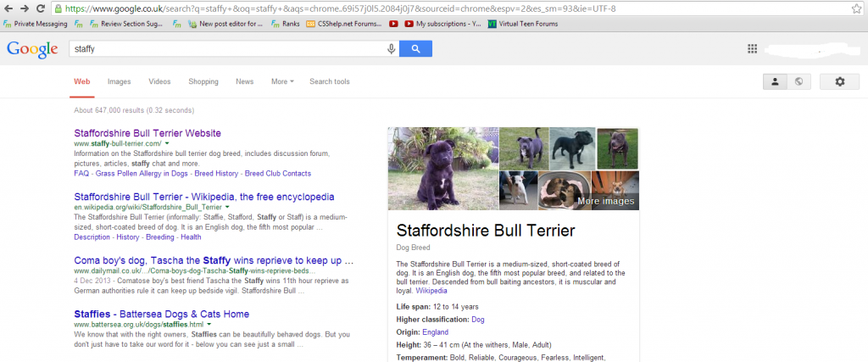Open the Description sitelink under Wikipedia

coord(92,237)
